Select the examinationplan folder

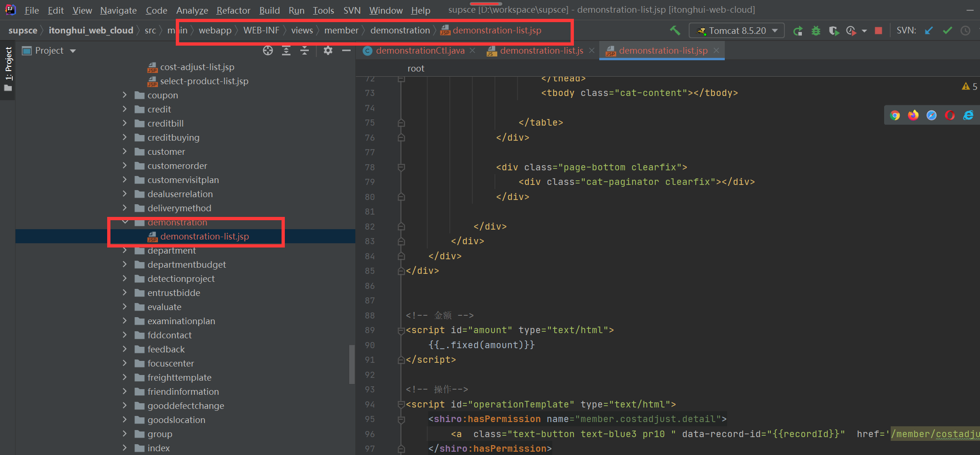[x=181, y=321]
